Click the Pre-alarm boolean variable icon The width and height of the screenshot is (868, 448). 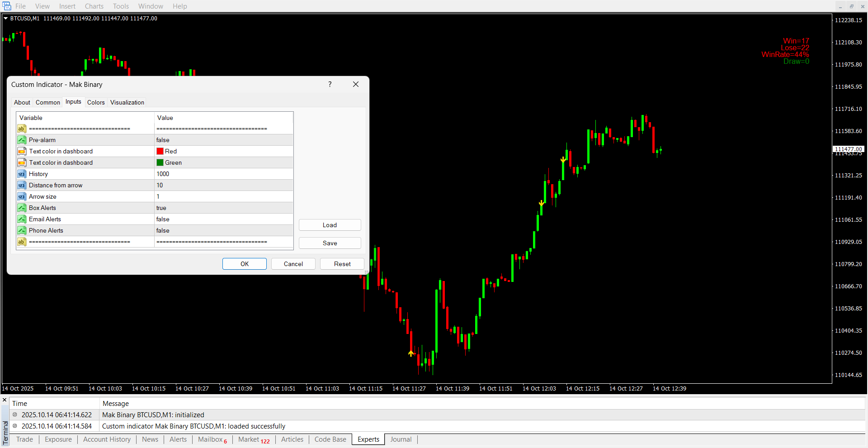point(22,140)
